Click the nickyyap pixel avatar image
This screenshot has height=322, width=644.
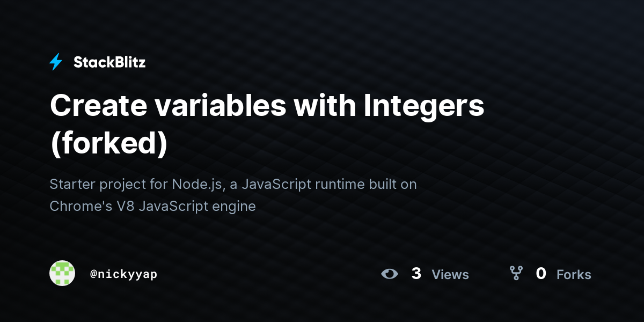point(62,273)
